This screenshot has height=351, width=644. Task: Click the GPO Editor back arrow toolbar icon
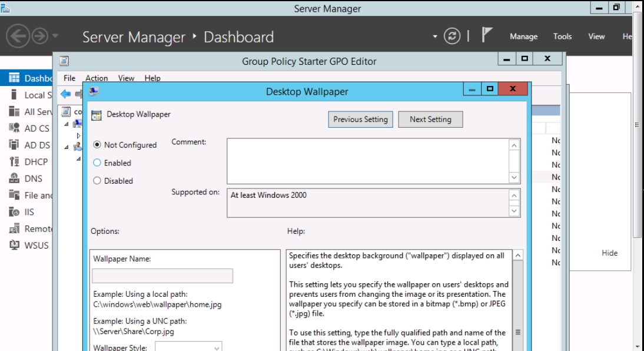coord(65,94)
